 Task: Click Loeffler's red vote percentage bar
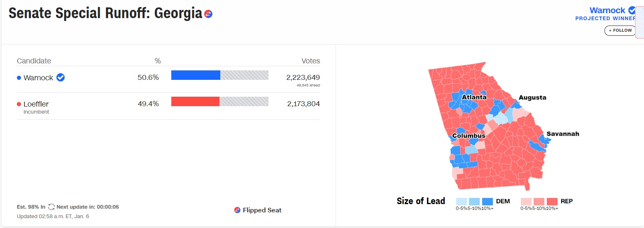(195, 101)
